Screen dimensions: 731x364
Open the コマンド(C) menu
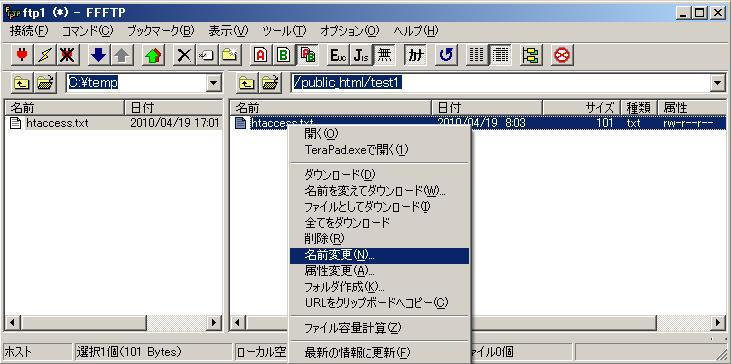pos(88,31)
